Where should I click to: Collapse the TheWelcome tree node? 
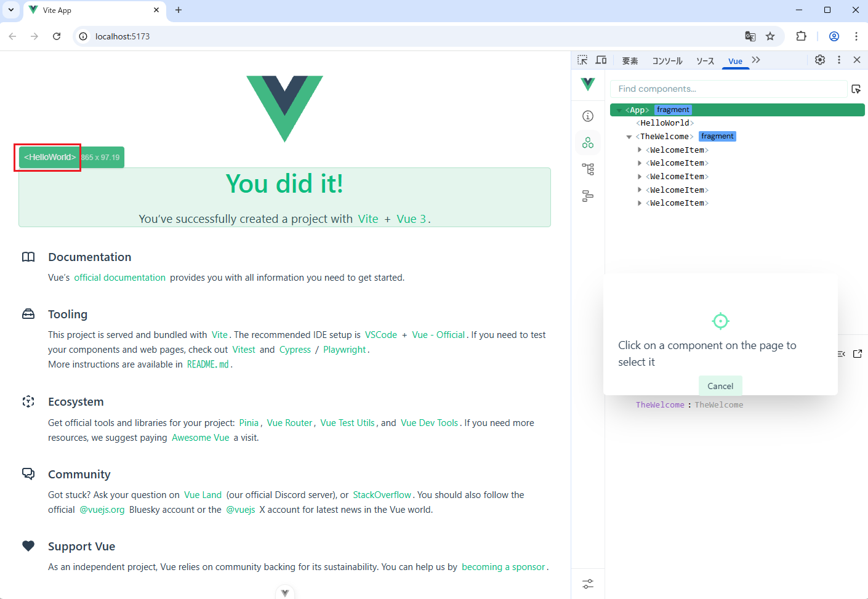coord(629,137)
